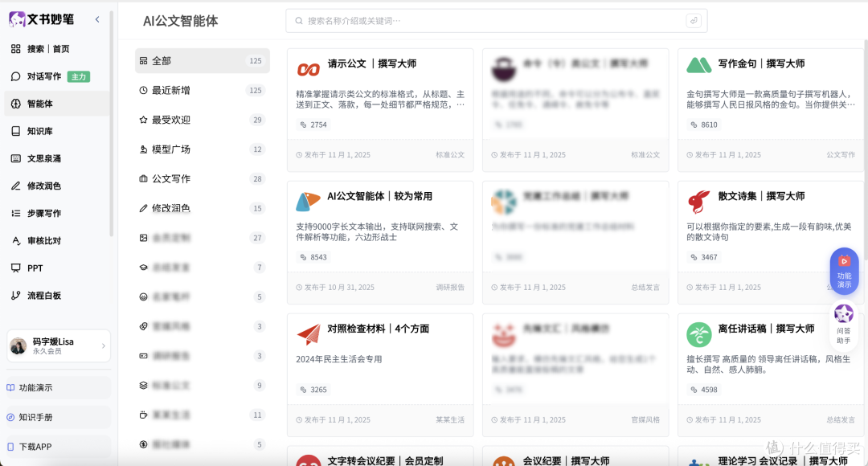Collapse the sidebar with the chevron arrow

pos(97,19)
